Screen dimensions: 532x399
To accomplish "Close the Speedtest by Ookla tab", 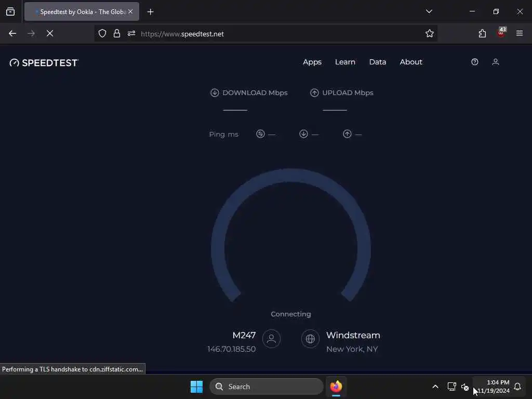I will click(130, 11).
